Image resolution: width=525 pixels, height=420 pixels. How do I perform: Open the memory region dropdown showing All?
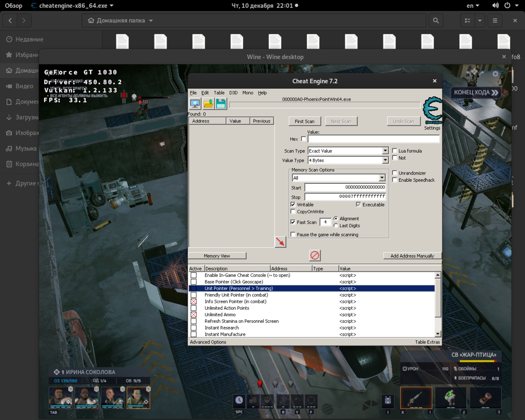339,178
